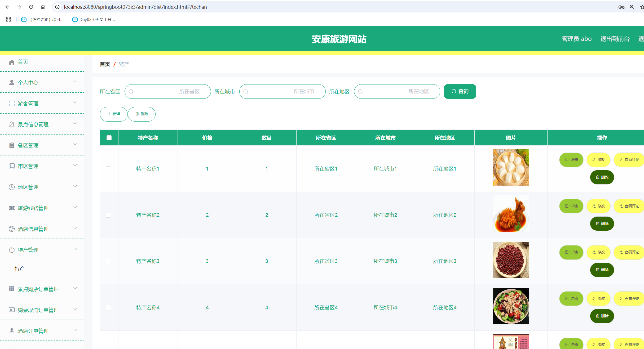Expand the 旅游线路管理 menu
644x349 pixels.
(75, 208)
